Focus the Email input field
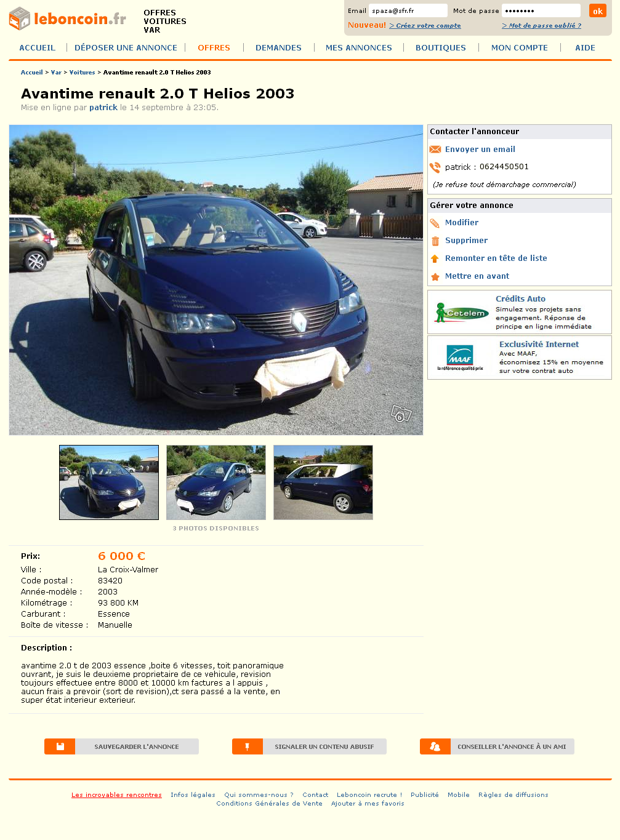This screenshot has height=840, width=620. click(408, 10)
